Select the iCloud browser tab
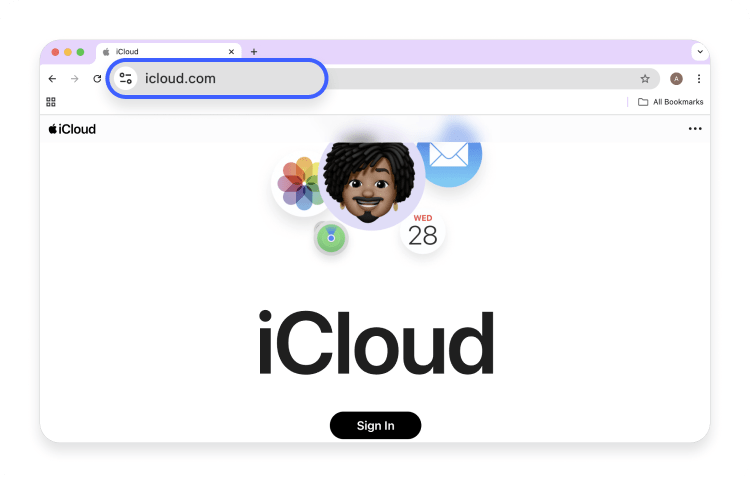 point(168,52)
